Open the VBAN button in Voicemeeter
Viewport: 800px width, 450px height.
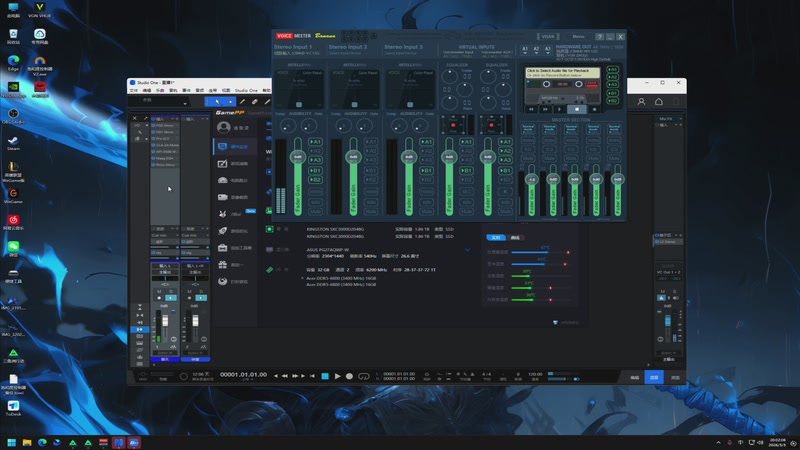548,37
